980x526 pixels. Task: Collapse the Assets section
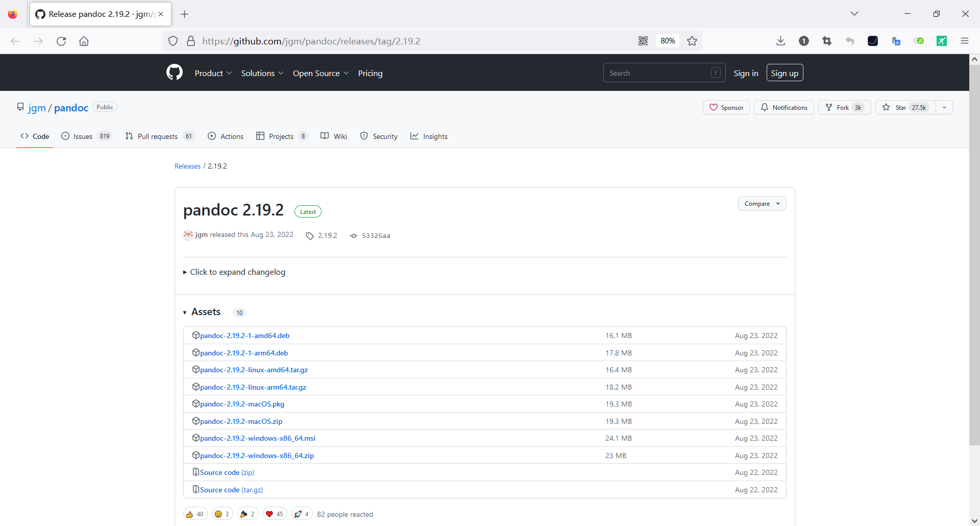point(185,313)
